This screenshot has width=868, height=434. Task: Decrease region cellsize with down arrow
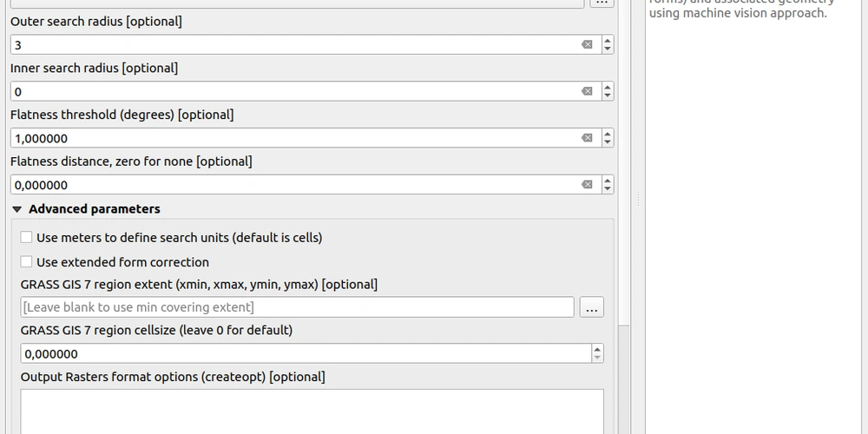pyautogui.click(x=597, y=358)
